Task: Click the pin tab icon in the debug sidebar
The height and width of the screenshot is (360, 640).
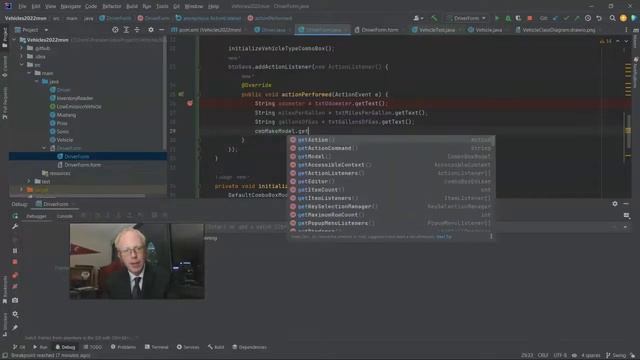Action: click(15, 328)
